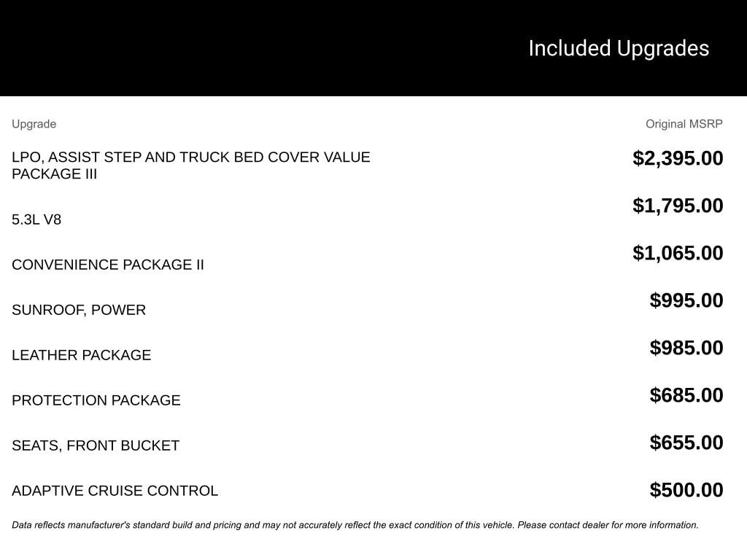The image size is (747, 560).
Task: Select the LPO Assist Step package row
Action: coord(191,166)
